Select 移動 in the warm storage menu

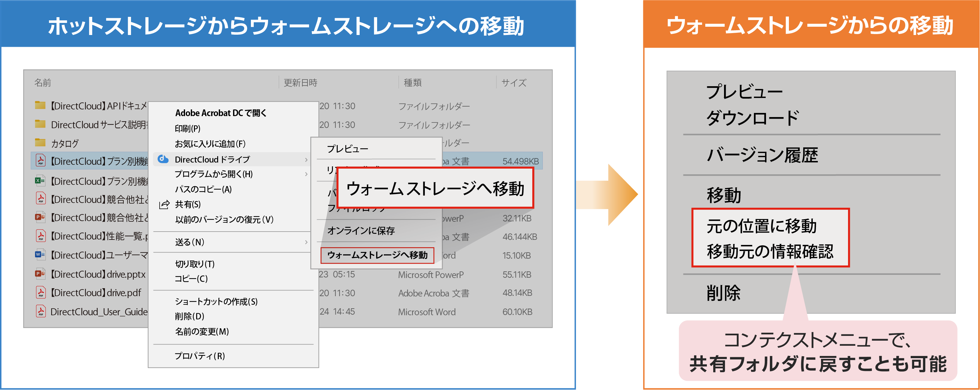[x=724, y=195]
